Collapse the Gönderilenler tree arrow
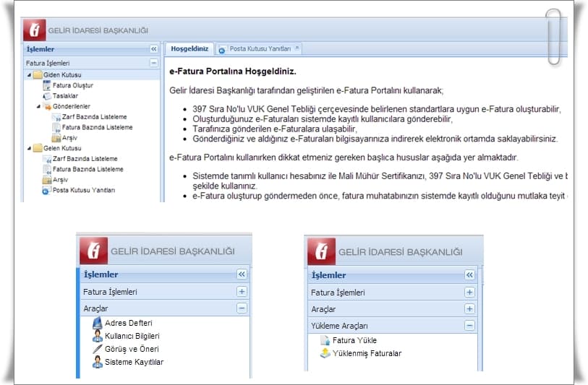This screenshot has width=588, height=385. 38,106
